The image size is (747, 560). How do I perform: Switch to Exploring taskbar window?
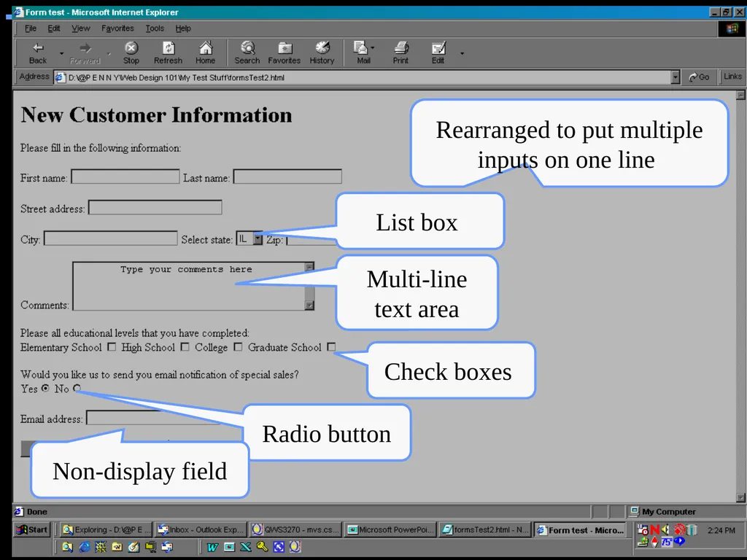click(107, 529)
